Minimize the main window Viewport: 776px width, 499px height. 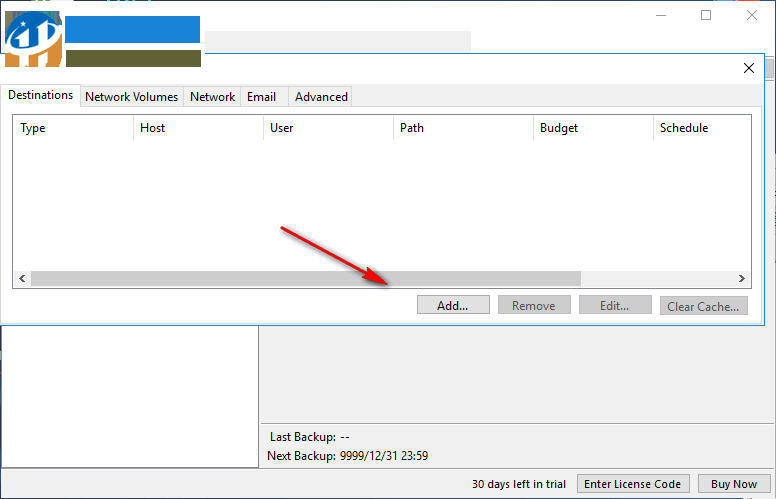point(661,15)
